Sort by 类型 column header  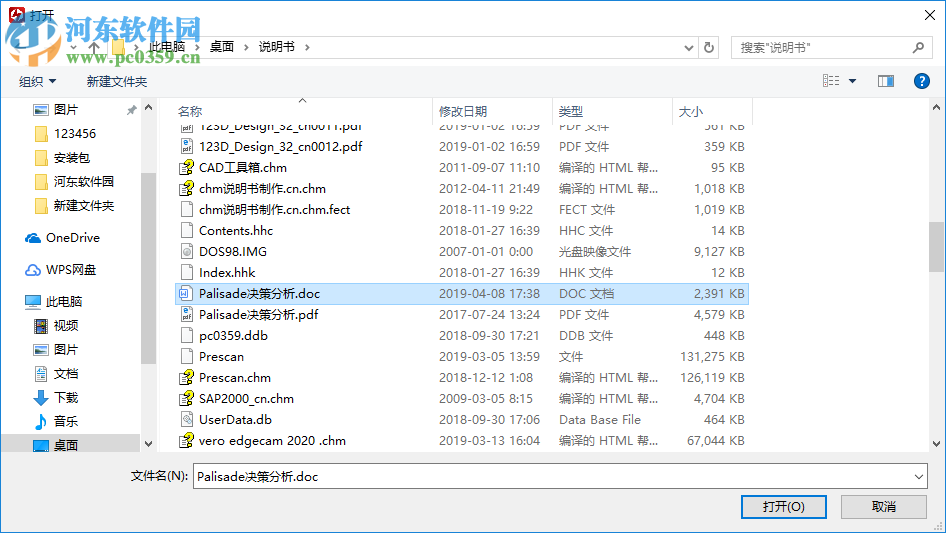[x=571, y=111]
